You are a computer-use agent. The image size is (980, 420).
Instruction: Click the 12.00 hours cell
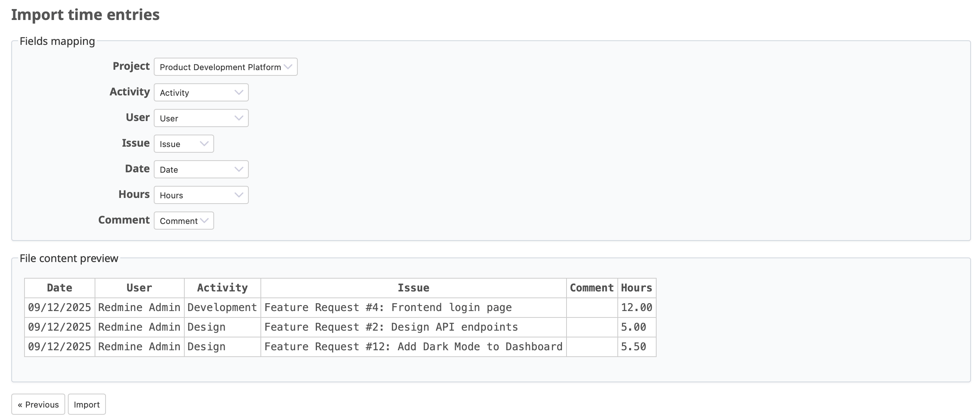click(x=636, y=307)
